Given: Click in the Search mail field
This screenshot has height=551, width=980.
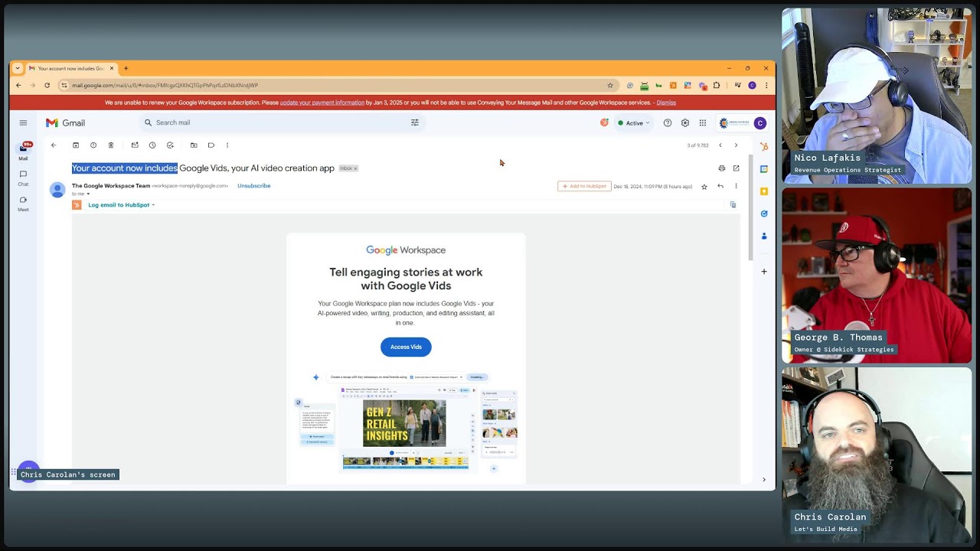Looking at the screenshot, I should [x=282, y=122].
